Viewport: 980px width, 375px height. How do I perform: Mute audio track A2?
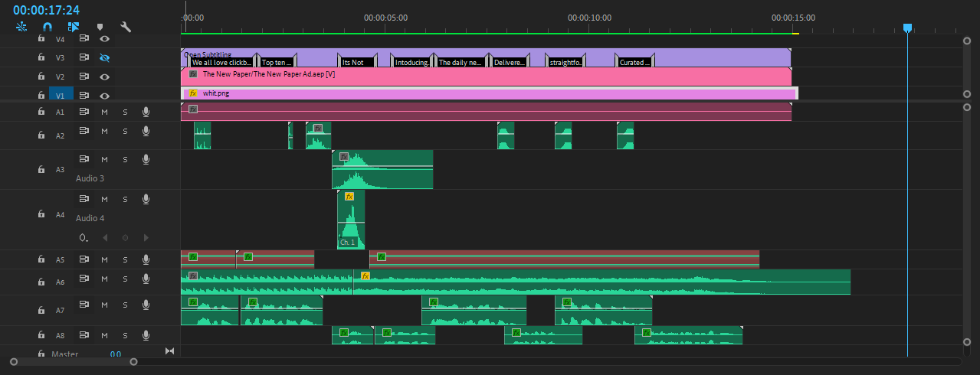pyautogui.click(x=105, y=132)
